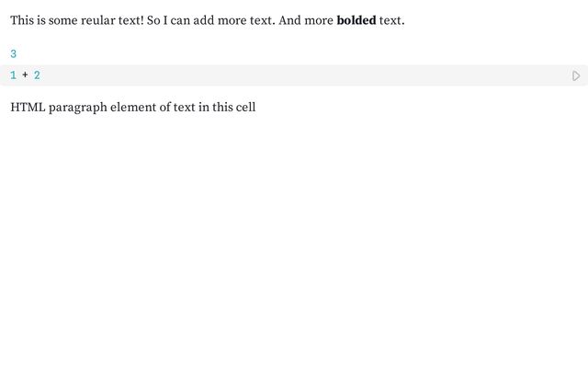The image size is (588, 368).
Task: Click the word paragraph in the bottom cell
Action: pos(77,108)
